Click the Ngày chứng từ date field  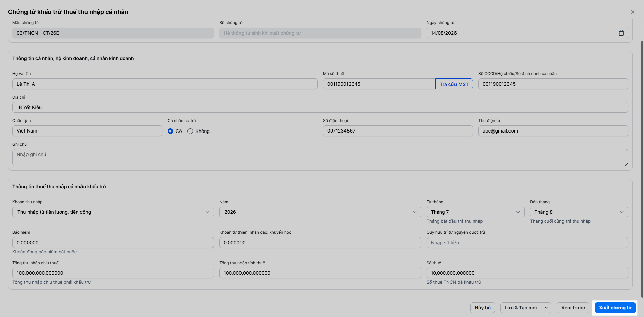point(527,33)
